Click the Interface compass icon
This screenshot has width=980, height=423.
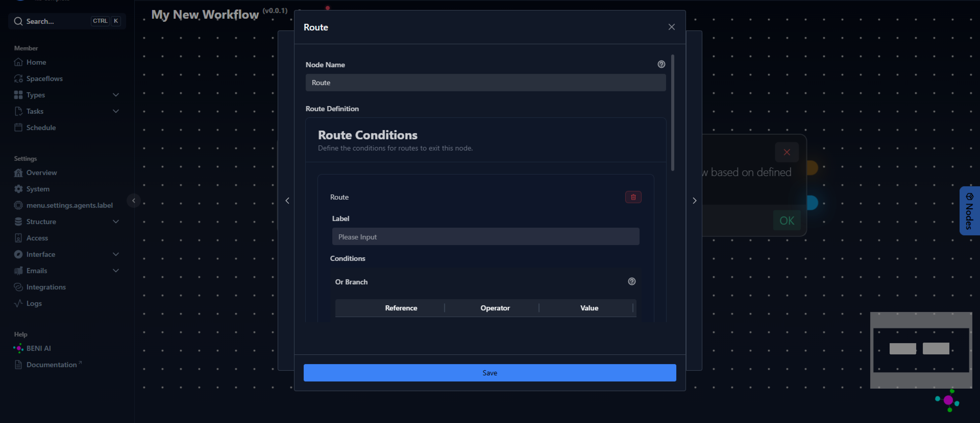[x=18, y=254]
